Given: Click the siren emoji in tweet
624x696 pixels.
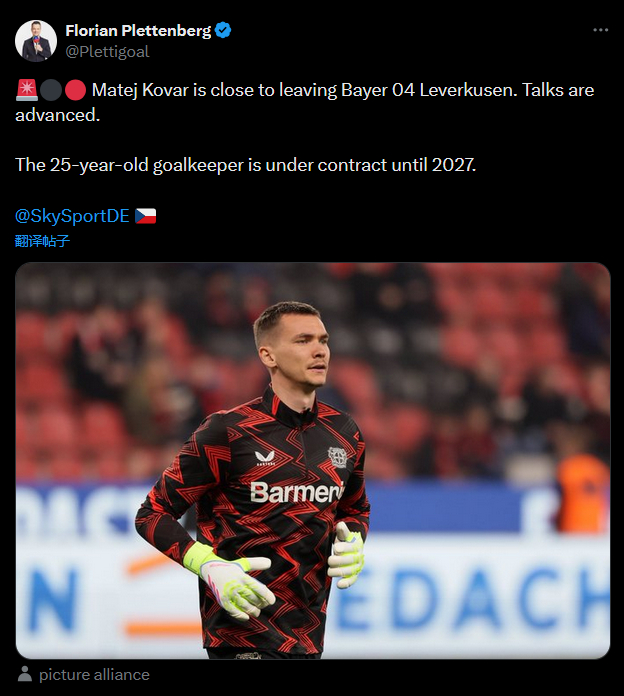Looking at the screenshot, I should [27, 90].
